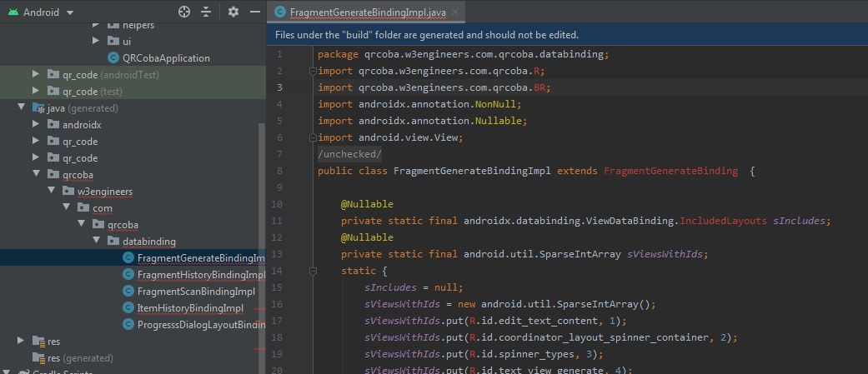Viewport: 868px width, 374px height.
Task: Collapse the com folder arrow
Action: [x=66, y=207]
